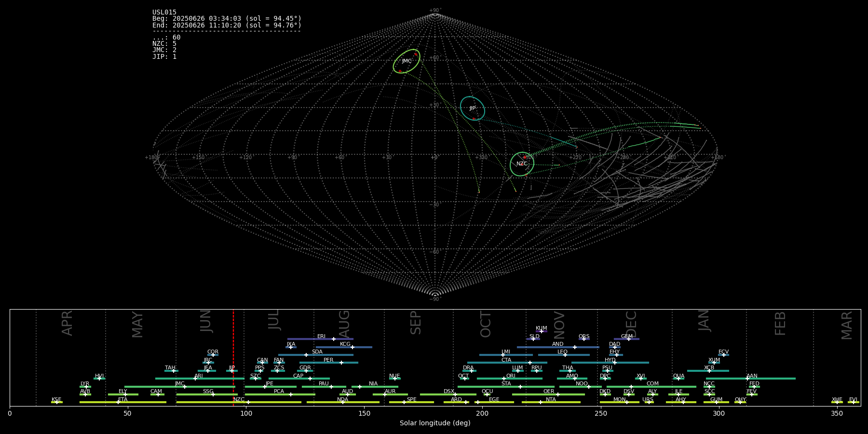Image resolution: width=868 pixels, height=434 pixels.
Task: Click the ERI shower label in timeline
Action: pos(321,336)
